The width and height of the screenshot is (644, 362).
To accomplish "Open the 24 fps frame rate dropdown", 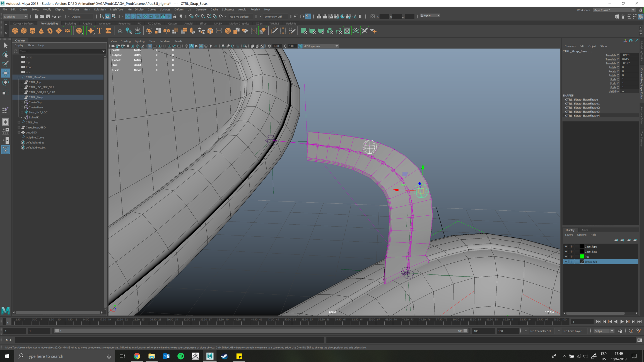I will [x=604, y=331].
